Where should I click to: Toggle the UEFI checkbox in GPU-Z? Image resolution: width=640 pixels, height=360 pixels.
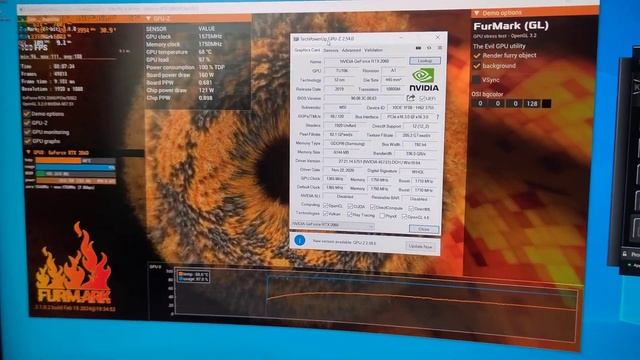422,98
